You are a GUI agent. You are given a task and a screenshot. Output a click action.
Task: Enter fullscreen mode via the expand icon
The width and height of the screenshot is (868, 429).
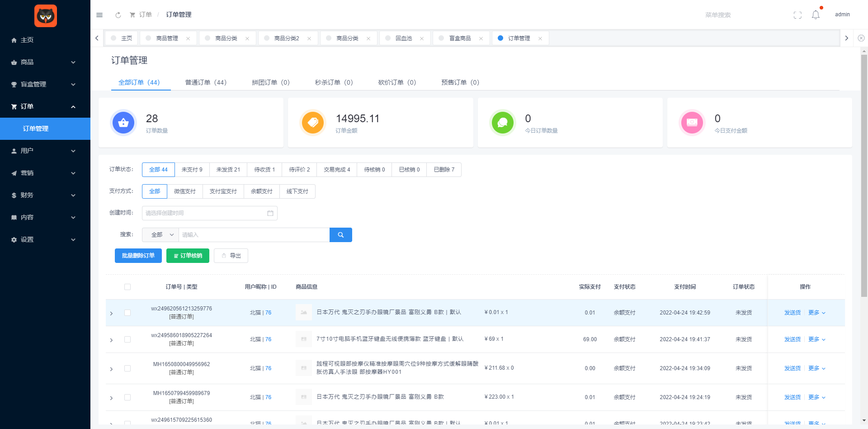(797, 14)
